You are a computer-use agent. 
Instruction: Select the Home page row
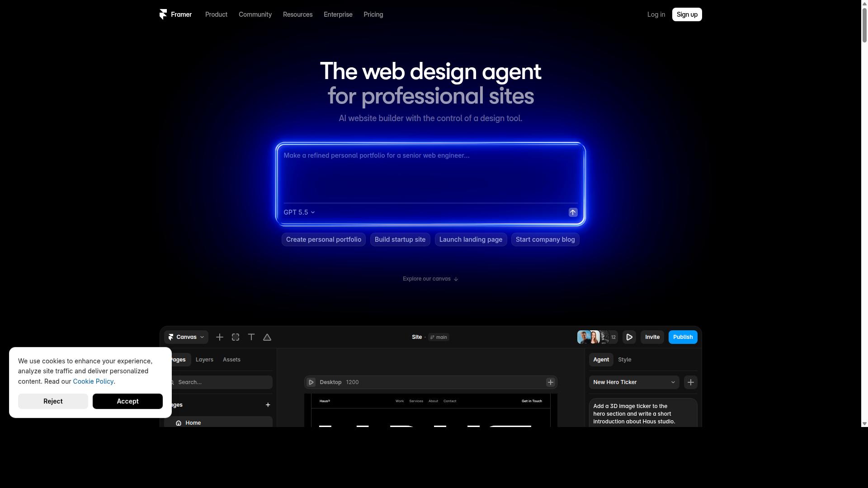(218, 422)
